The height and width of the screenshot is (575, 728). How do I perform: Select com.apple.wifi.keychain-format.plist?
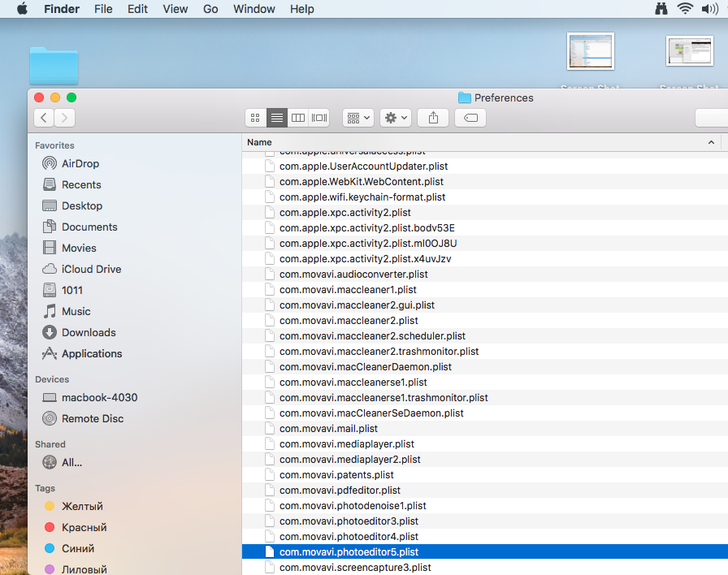(x=485, y=197)
